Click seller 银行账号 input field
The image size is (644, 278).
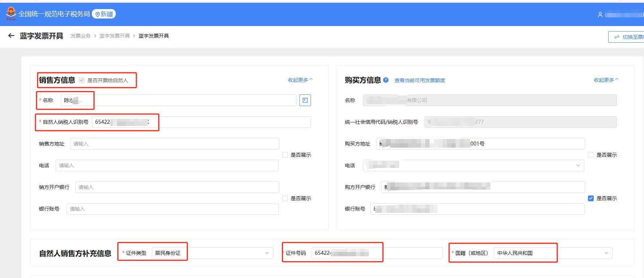pos(172,209)
